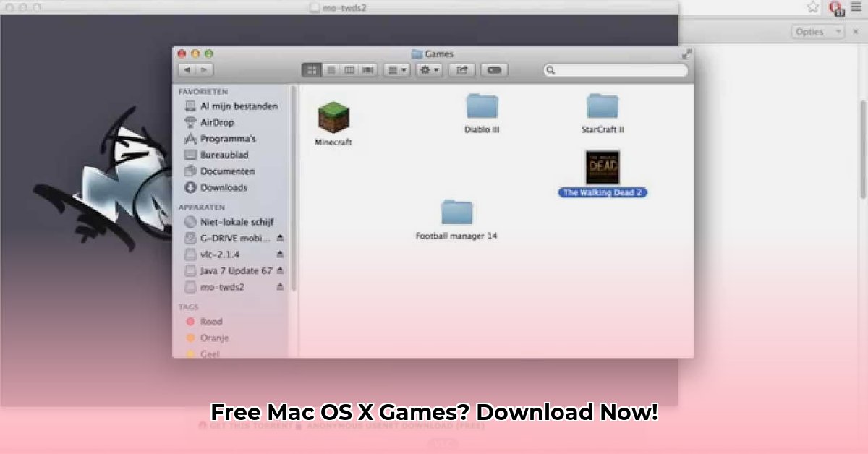The width and height of the screenshot is (868, 454).
Task: Eject the Java 7 Update 67 volume
Action: [x=281, y=271]
